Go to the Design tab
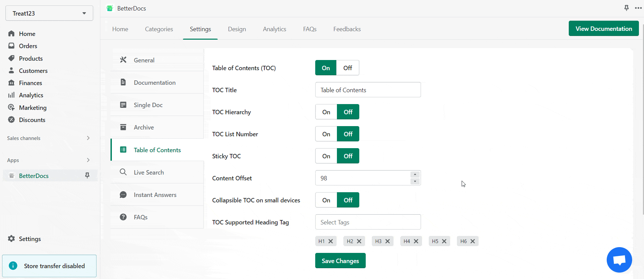 pyautogui.click(x=237, y=29)
